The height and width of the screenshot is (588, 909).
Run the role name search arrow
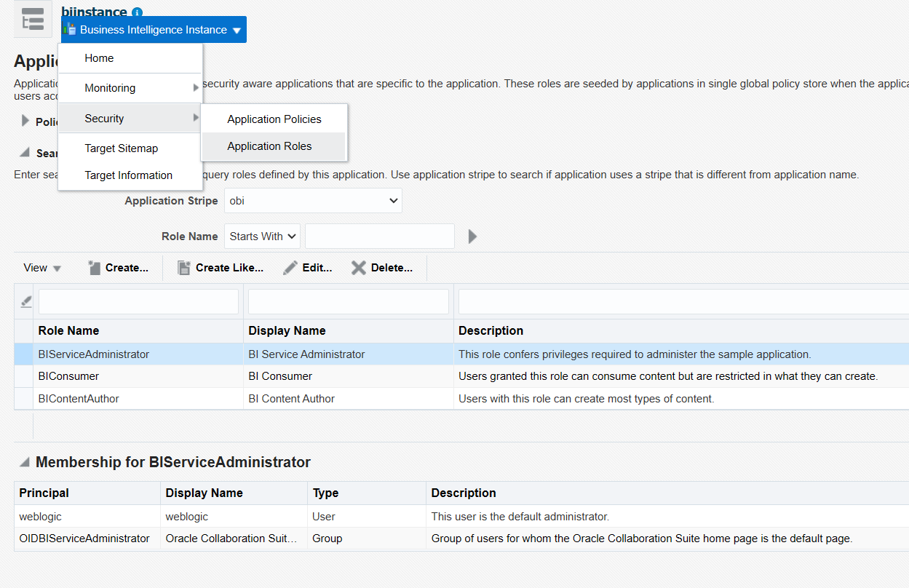[472, 237]
